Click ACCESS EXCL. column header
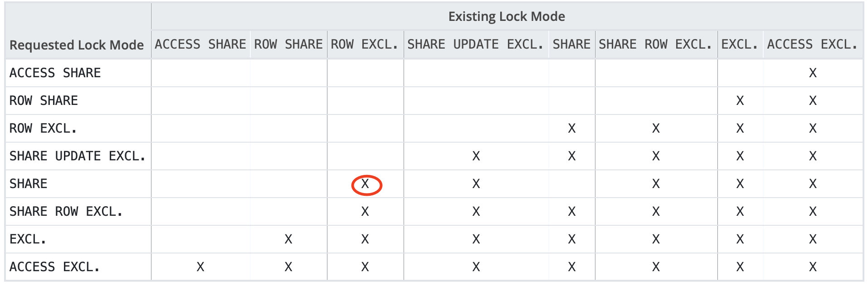 pyautogui.click(x=813, y=45)
